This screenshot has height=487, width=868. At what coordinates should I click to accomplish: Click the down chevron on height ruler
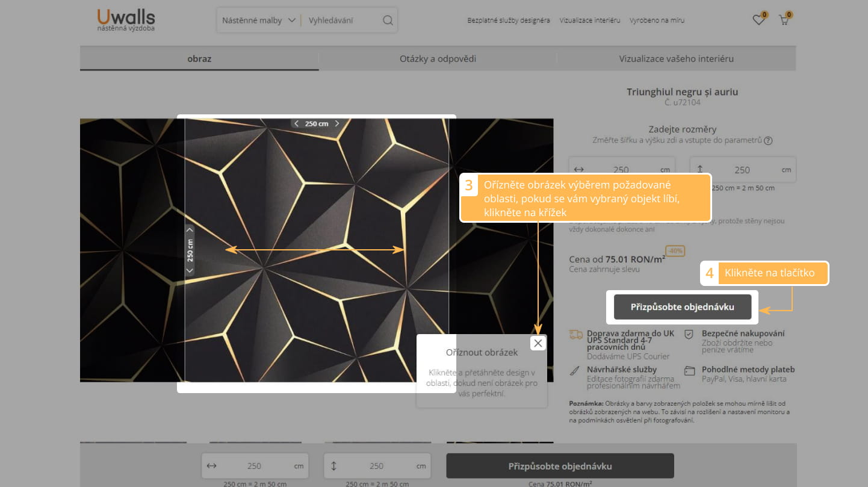(x=190, y=270)
